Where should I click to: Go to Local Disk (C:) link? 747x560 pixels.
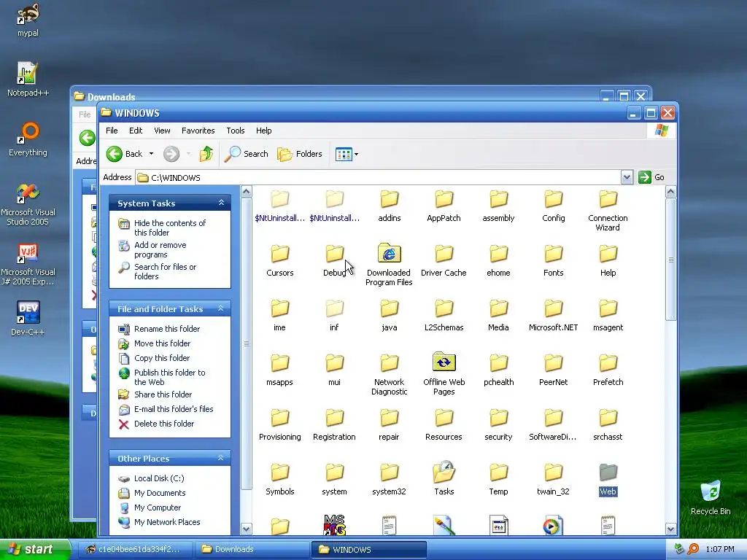[x=159, y=478]
